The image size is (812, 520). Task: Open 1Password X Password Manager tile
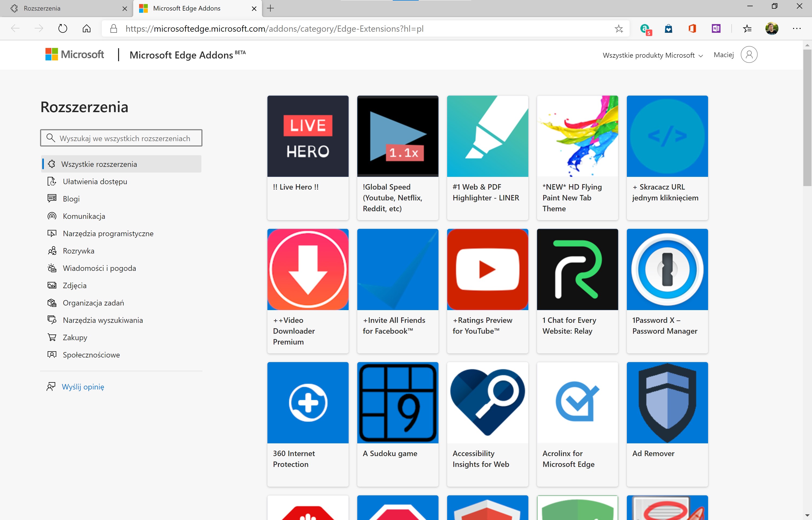pos(667,291)
